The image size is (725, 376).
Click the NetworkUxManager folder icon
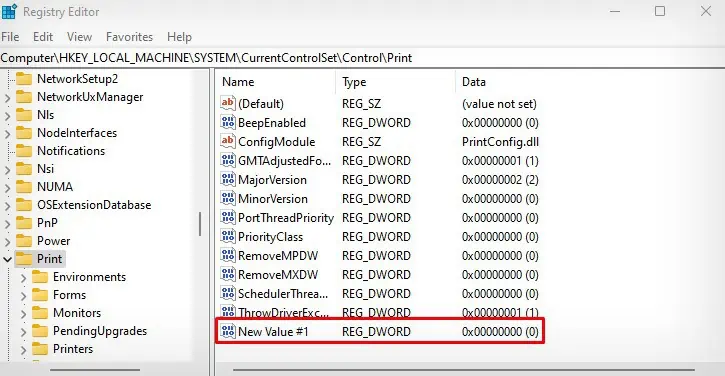(24, 97)
